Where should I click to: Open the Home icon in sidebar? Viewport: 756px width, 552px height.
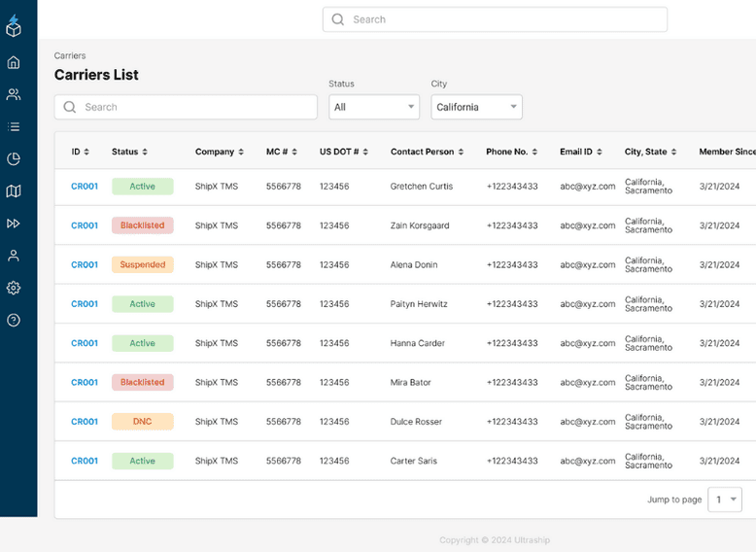[14, 62]
